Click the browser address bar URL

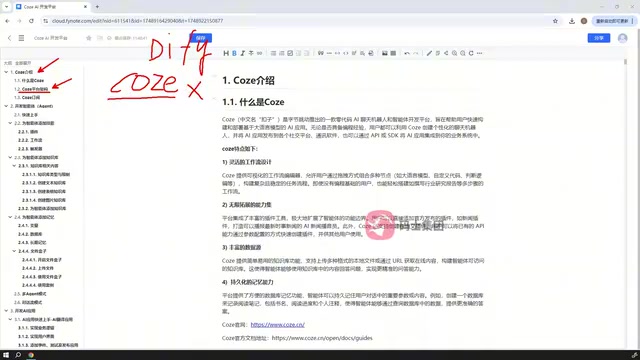(137, 21)
